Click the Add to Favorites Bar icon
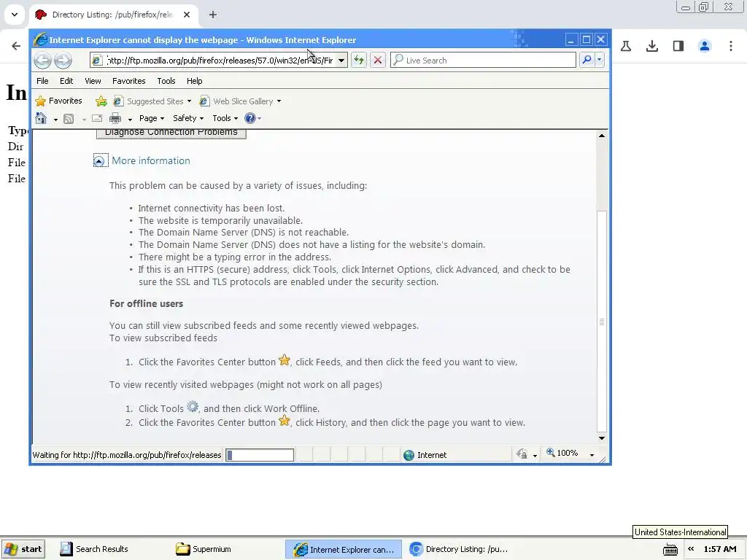The image size is (747, 560). [x=101, y=101]
